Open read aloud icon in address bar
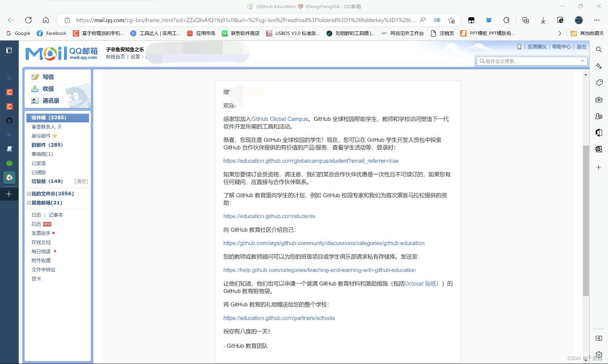 [423, 20]
